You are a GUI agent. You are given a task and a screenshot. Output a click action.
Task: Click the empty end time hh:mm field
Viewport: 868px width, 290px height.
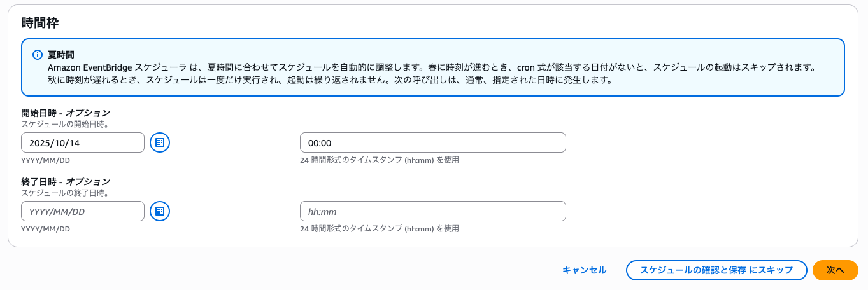coord(432,211)
